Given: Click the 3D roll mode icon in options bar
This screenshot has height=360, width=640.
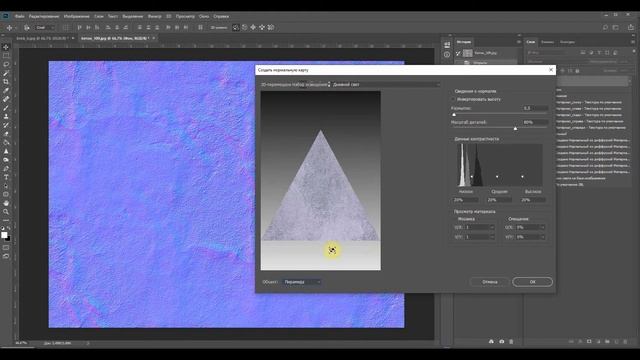Looking at the screenshot, I should pyautogui.click(x=244, y=27).
